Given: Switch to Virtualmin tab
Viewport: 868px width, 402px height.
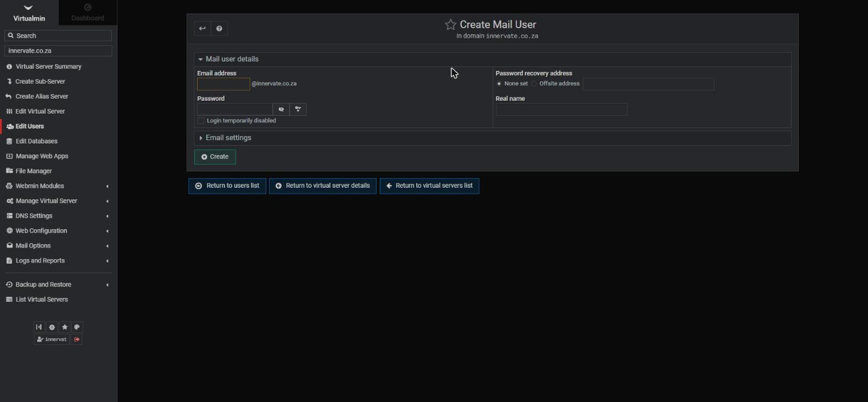Looking at the screenshot, I should (29, 13).
